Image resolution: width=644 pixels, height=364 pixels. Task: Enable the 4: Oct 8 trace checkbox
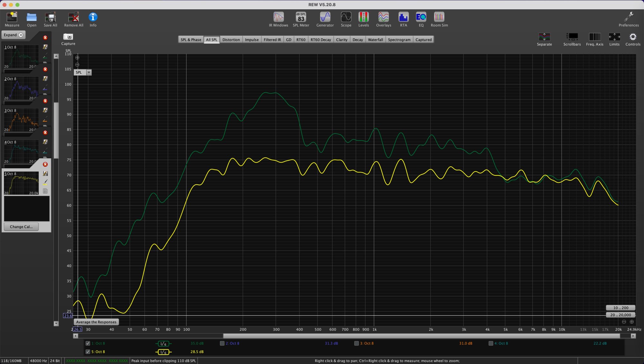tap(491, 343)
